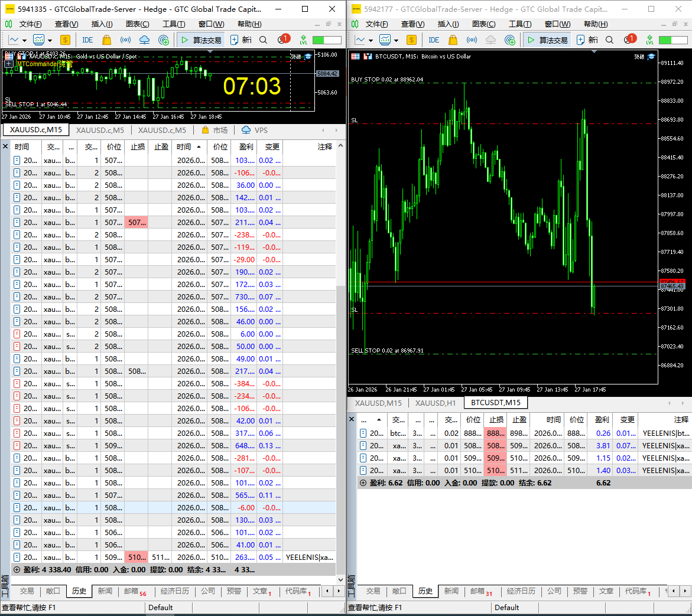Image resolution: width=692 pixels, height=616 pixels.
Task: Open IDE editor in 5942177 window
Action: tap(434, 40)
